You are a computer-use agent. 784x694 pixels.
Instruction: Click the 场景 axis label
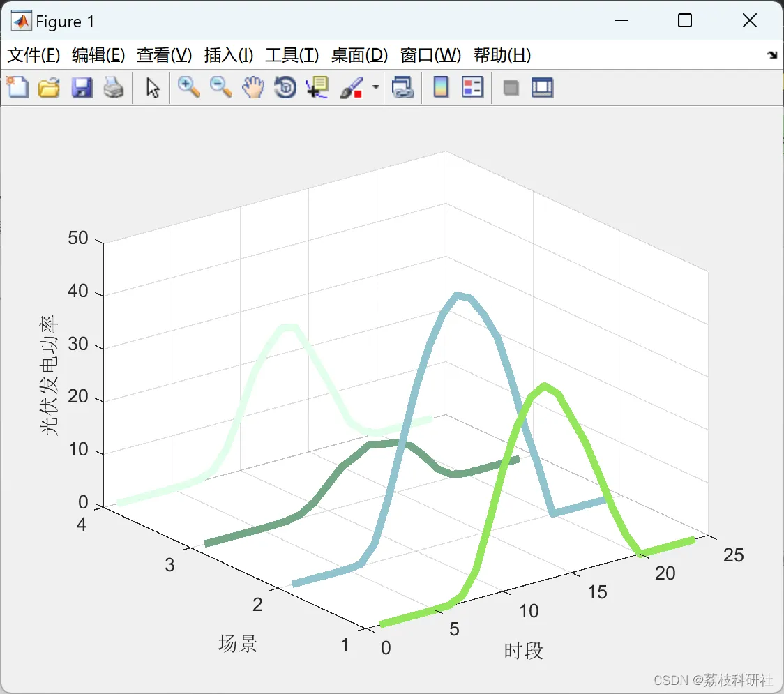pos(238,644)
